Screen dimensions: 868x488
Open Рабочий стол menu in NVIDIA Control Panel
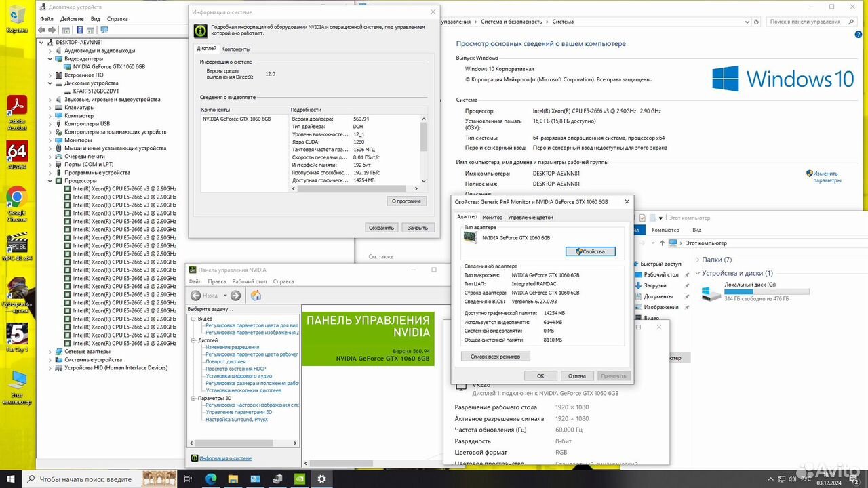[x=249, y=281]
